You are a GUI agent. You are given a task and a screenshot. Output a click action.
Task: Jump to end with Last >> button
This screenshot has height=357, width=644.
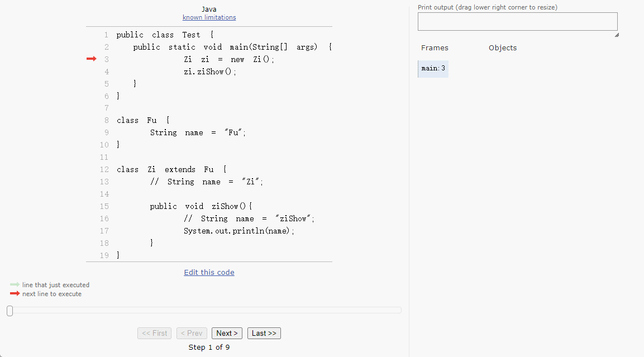[x=264, y=334]
